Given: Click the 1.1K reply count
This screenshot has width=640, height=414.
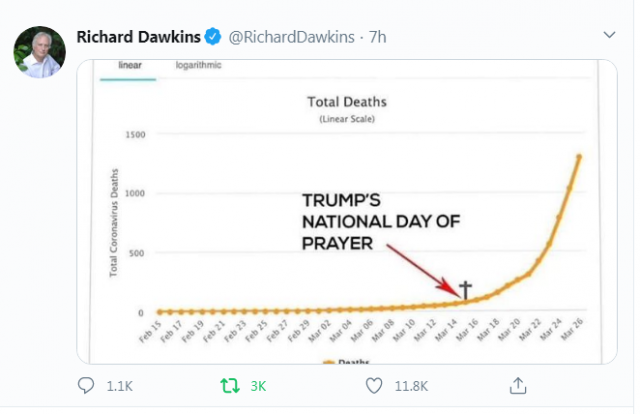Looking at the screenshot, I should tap(120, 386).
